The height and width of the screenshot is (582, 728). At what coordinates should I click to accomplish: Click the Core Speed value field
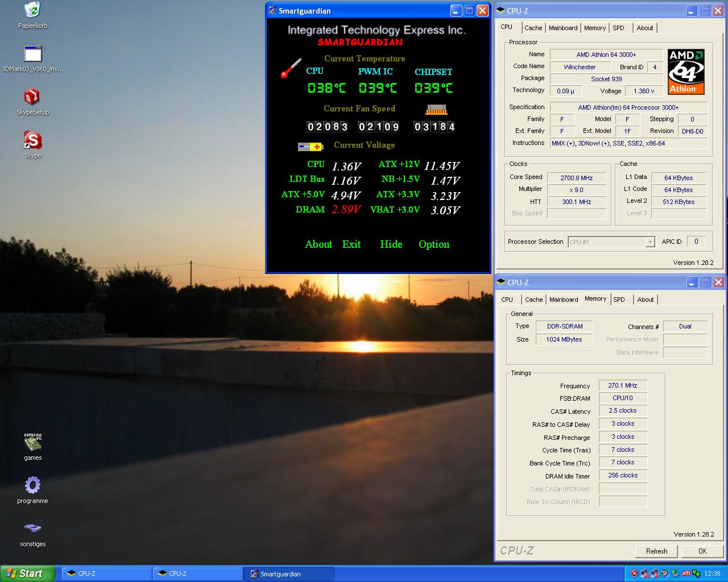click(577, 178)
